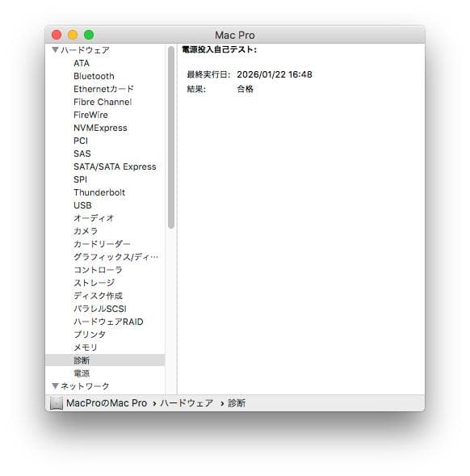Click the date value 2026/01/22 16:48
The width and height of the screenshot is (470, 476).
[x=275, y=74]
